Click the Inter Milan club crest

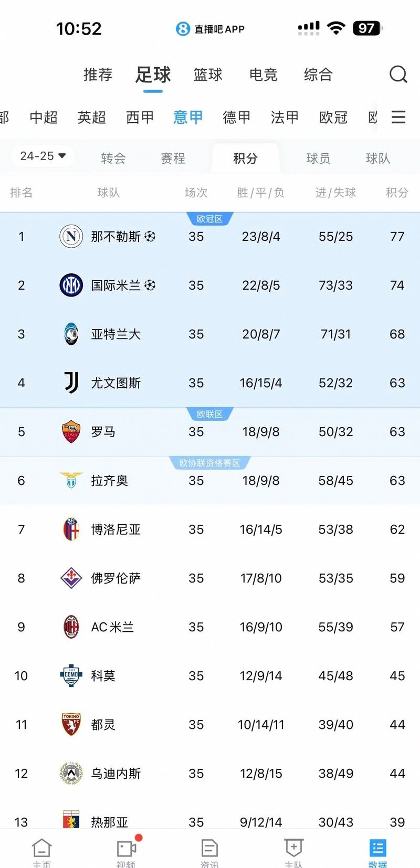pos(70,285)
